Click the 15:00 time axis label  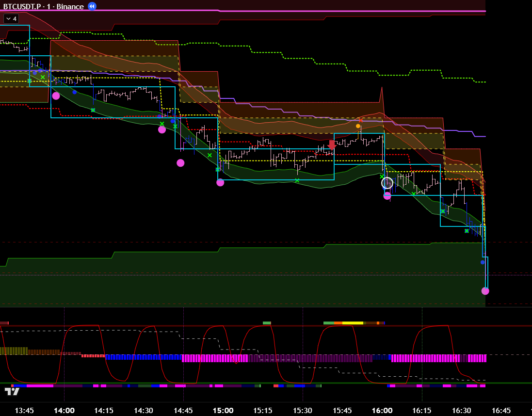point(223,410)
